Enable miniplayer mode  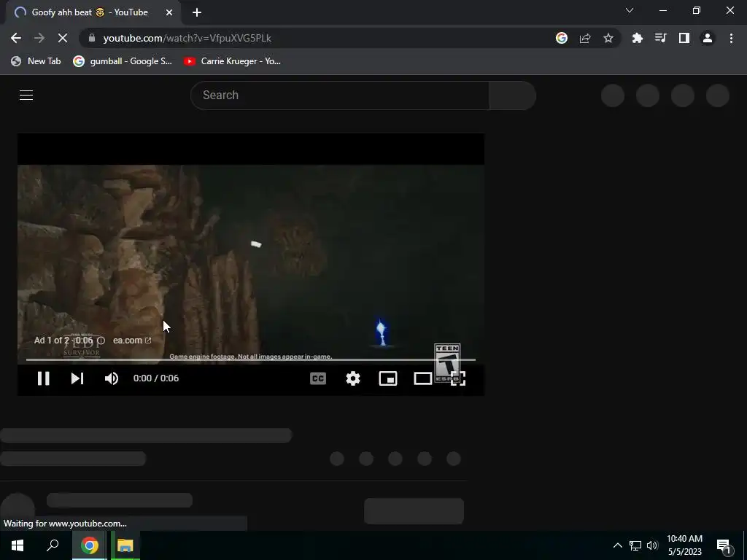388,378
